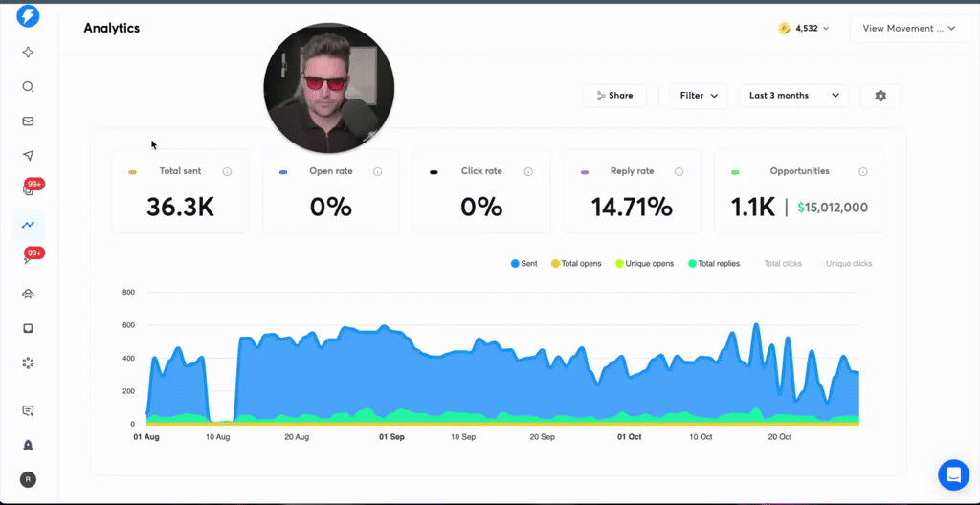The height and width of the screenshot is (505, 980).
Task: Click the black pill beside Click rate
Action: 434,172
